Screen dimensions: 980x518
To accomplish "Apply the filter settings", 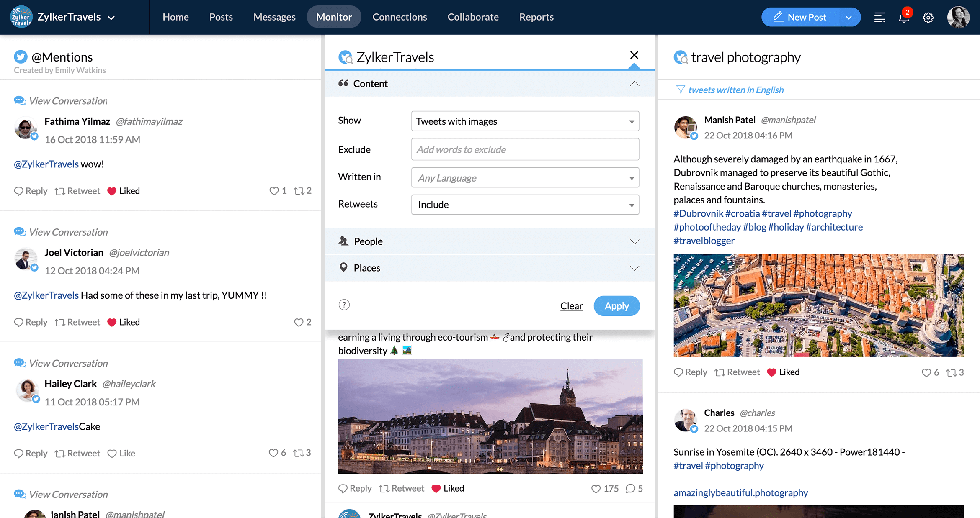I will pos(616,306).
